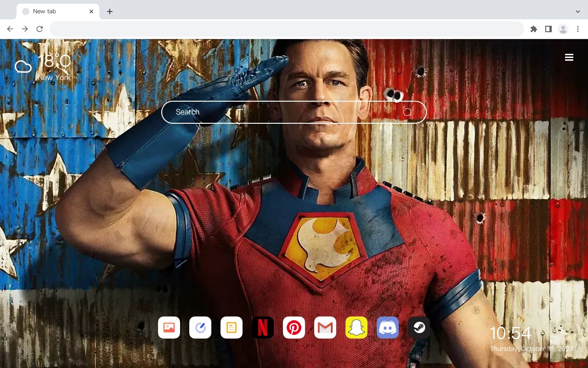Viewport: 588px width, 368px height.
Task: Click the Thursday, October 10 date text
Action: coord(531,349)
